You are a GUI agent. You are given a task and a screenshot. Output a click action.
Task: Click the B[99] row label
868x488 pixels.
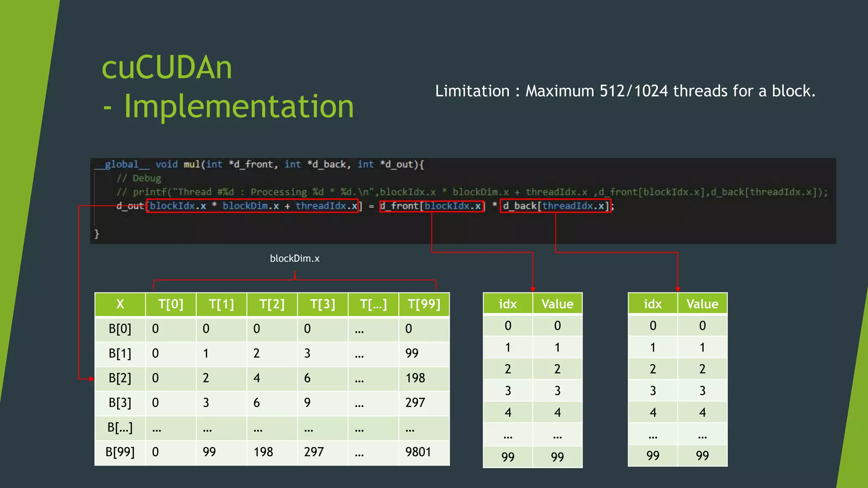[x=120, y=452]
